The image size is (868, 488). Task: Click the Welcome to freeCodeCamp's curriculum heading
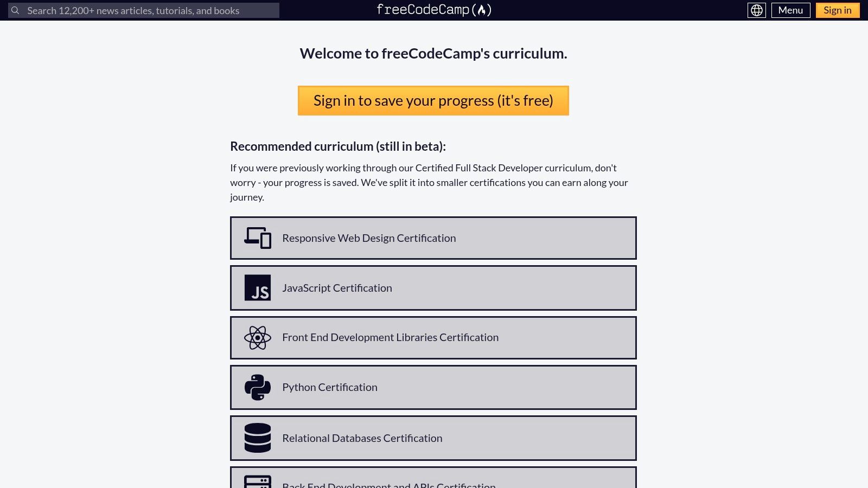pyautogui.click(x=433, y=54)
